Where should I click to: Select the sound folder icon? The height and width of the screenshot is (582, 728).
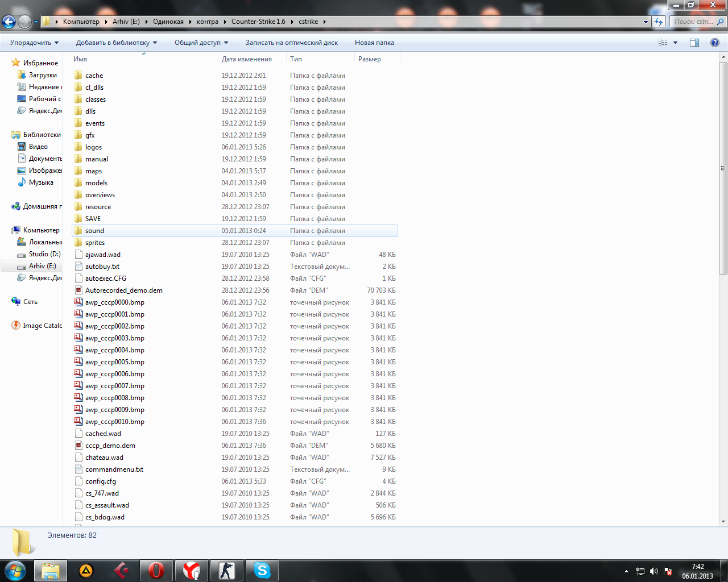tap(78, 231)
